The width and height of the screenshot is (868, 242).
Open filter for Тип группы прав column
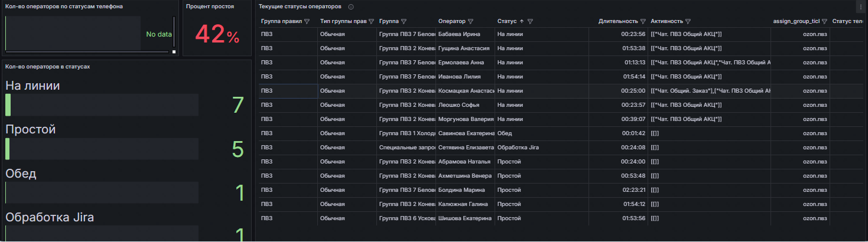tap(371, 21)
